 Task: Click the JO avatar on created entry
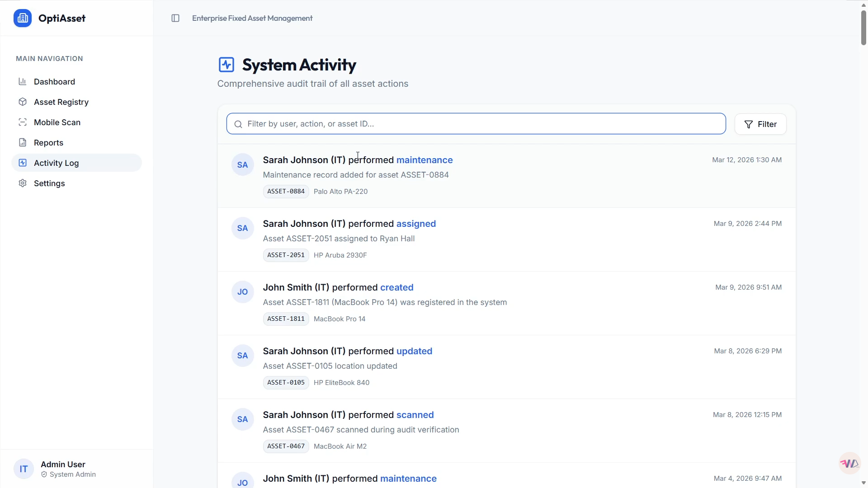(243, 292)
